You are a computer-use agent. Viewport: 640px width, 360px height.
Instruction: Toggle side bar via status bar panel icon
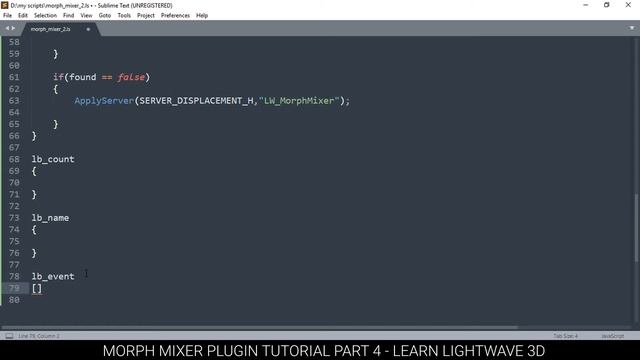(9, 336)
